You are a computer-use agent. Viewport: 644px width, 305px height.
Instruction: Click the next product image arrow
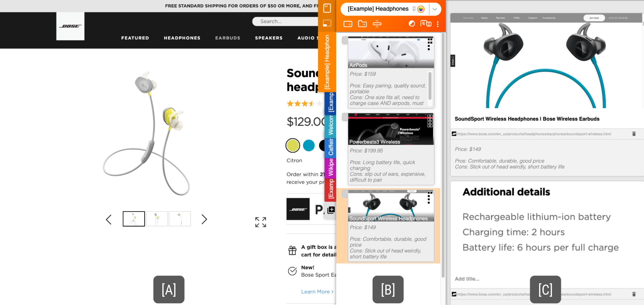coord(204,219)
